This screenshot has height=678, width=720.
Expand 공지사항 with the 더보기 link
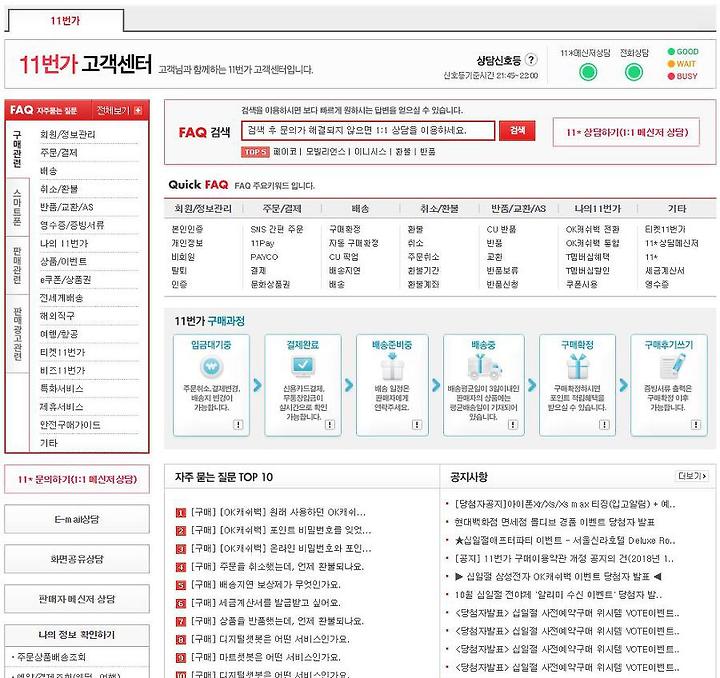point(692,476)
